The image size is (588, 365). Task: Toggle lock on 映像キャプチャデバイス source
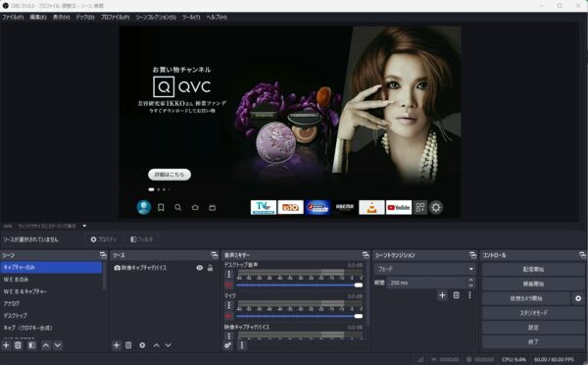click(x=210, y=267)
